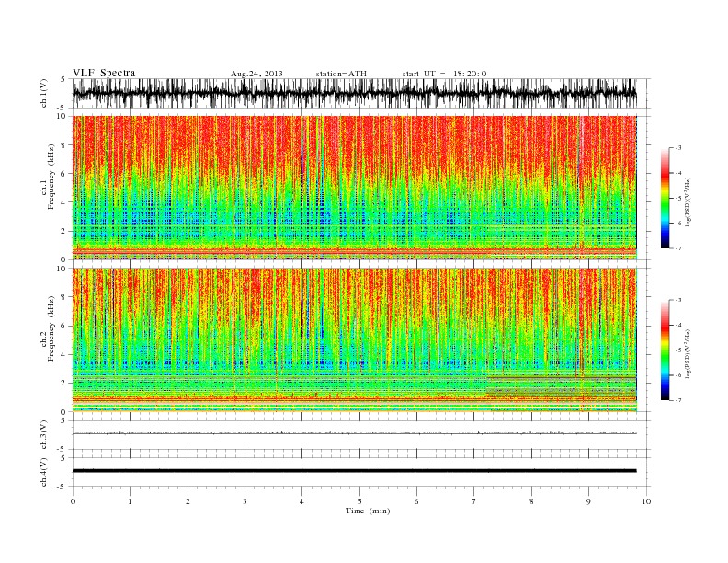Image resolution: width=728 pixels, height=563 pixels.
Task: Click the 'ch.1(V)' y-axis label
Action: tap(44, 93)
